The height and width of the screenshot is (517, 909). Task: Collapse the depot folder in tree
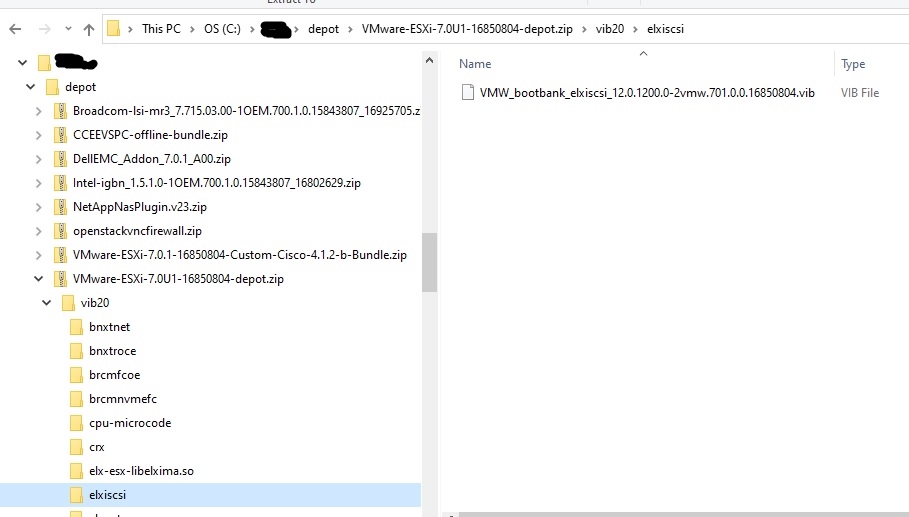[30, 87]
